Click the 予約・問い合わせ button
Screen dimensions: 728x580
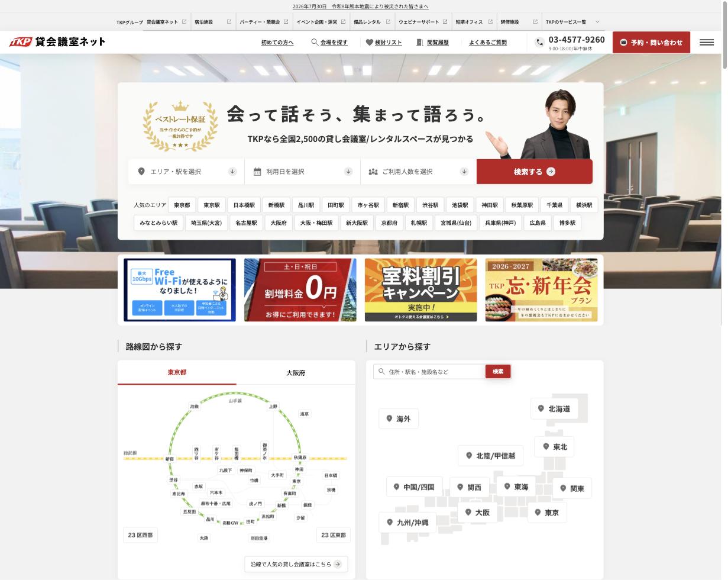pos(651,43)
